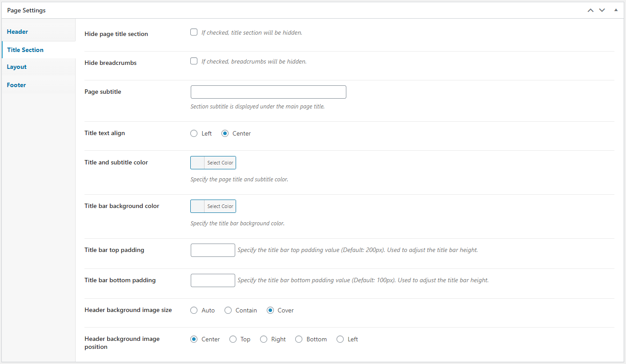Click Select Color for title bar background
Image resolution: width=626 pixels, height=364 pixels.
[x=220, y=206]
